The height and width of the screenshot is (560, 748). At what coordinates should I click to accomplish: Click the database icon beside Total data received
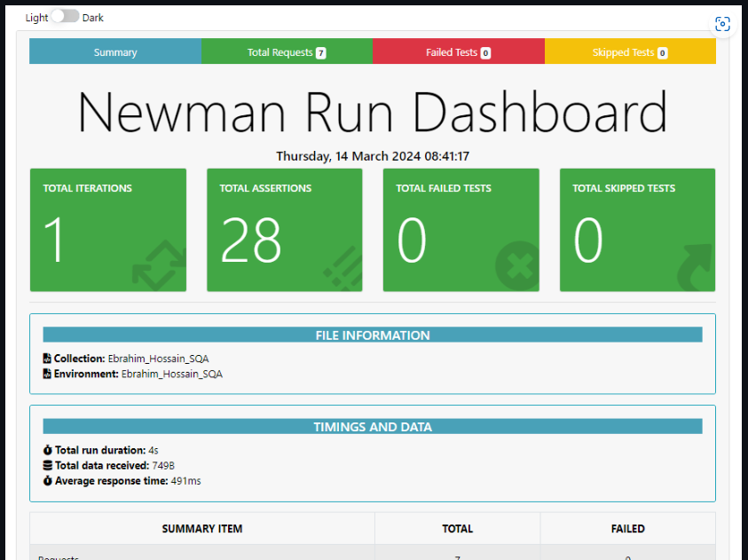(48, 465)
